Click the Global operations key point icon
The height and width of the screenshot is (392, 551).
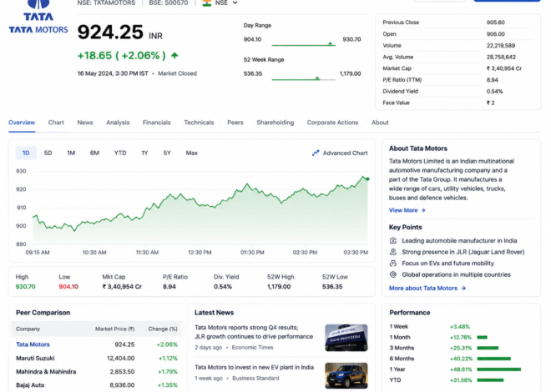click(x=393, y=274)
